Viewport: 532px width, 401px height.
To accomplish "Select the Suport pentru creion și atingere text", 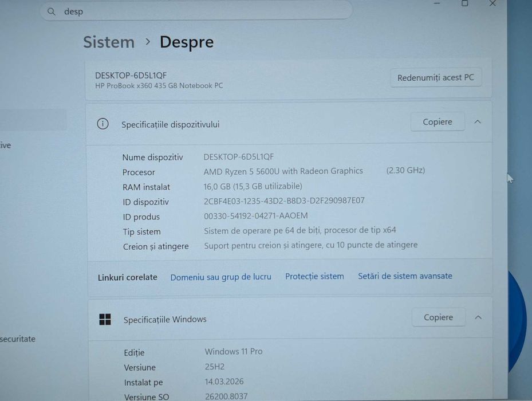I will coord(311,245).
